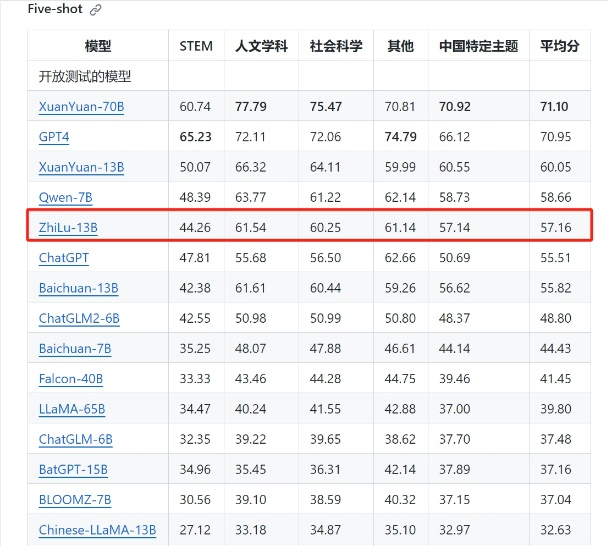The width and height of the screenshot is (609, 547).
Task: Open the Qwen-7B model link
Action: (x=66, y=197)
